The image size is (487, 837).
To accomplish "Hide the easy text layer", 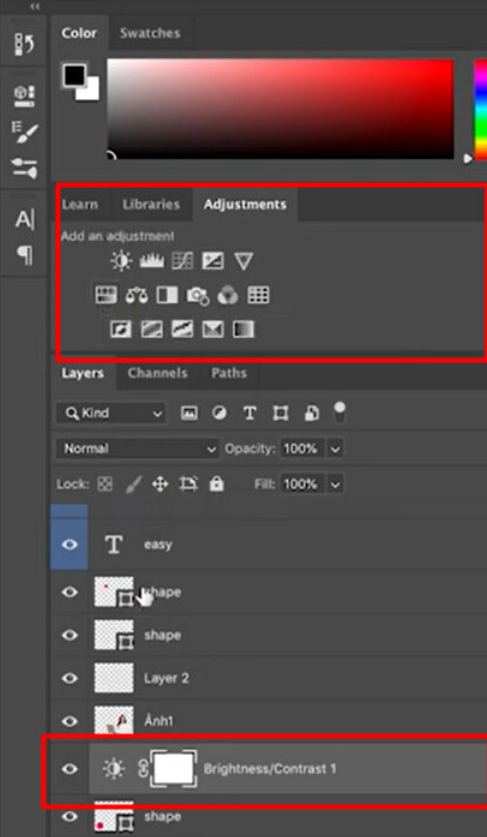I will click(x=69, y=544).
